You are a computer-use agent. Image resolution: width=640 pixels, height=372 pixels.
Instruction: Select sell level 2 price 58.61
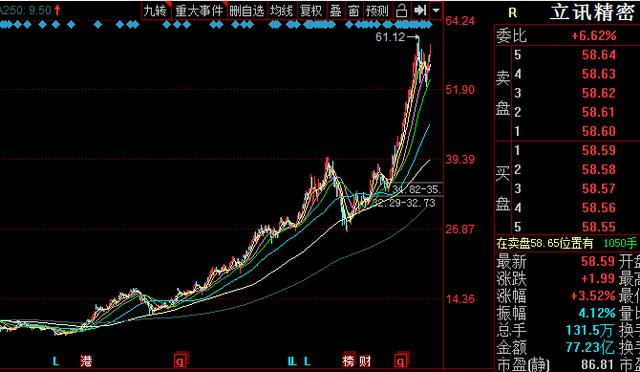point(599,112)
